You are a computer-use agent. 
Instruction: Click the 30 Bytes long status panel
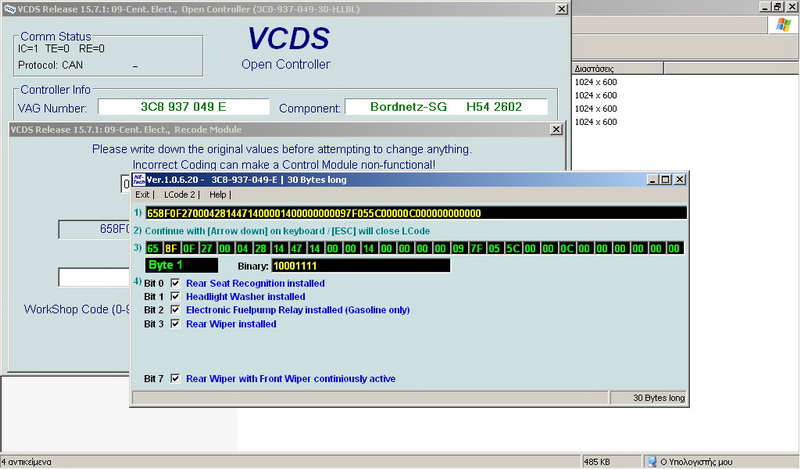(649, 398)
